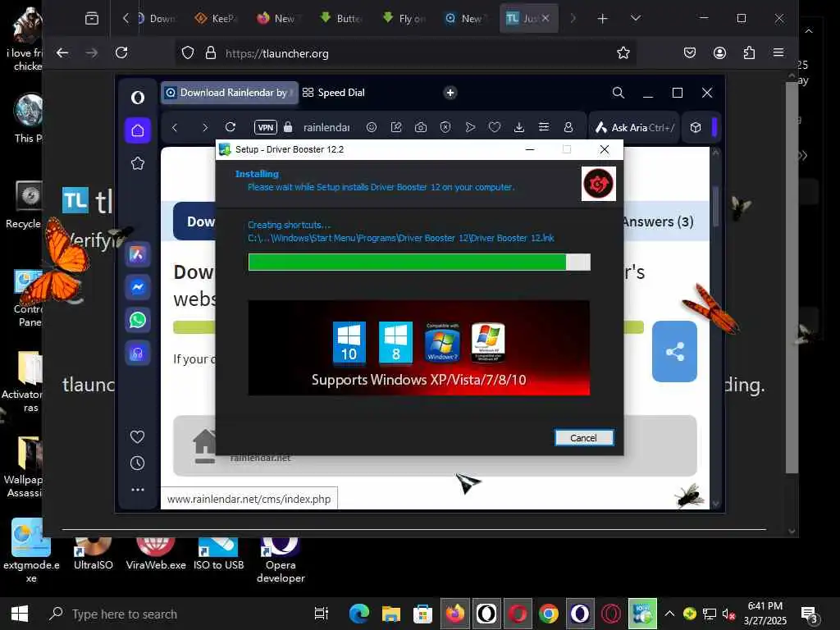Switch to Fly on tab in Firefox
The width and height of the screenshot is (840, 630).
click(404, 18)
